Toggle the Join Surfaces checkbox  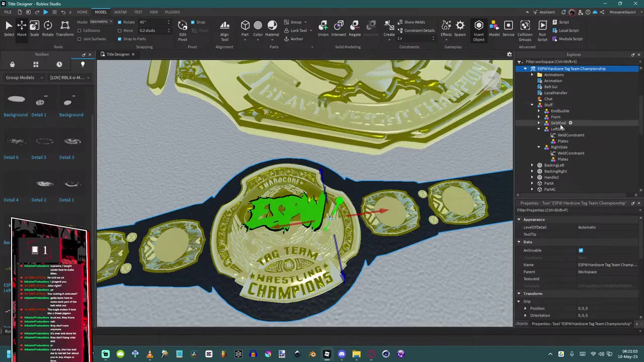pyautogui.click(x=79, y=39)
